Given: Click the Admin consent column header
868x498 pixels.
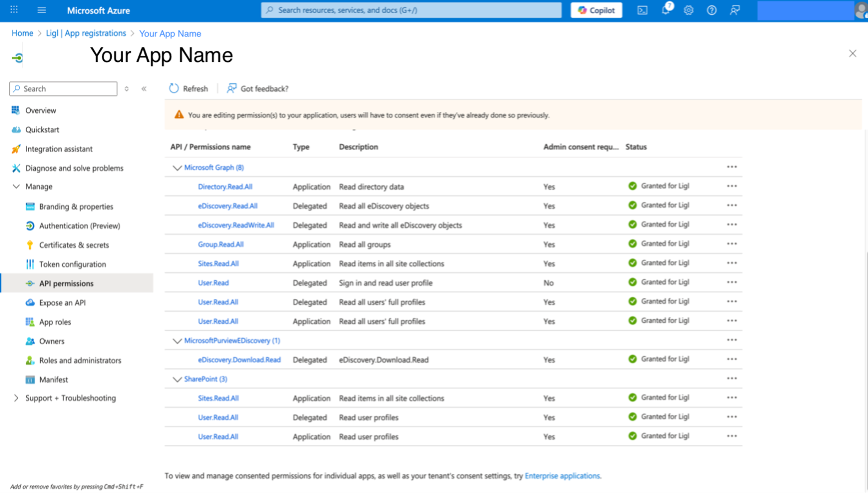Looking at the screenshot, I should click(581, 147).
